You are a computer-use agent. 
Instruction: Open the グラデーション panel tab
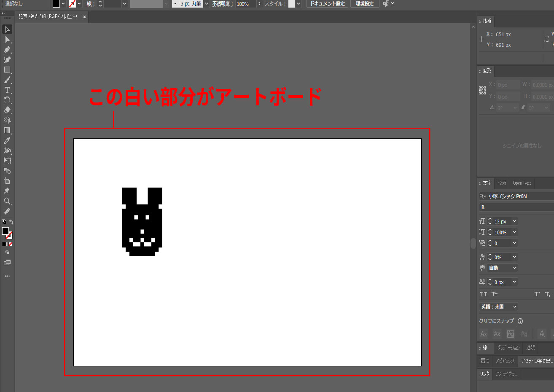(508, 348)
